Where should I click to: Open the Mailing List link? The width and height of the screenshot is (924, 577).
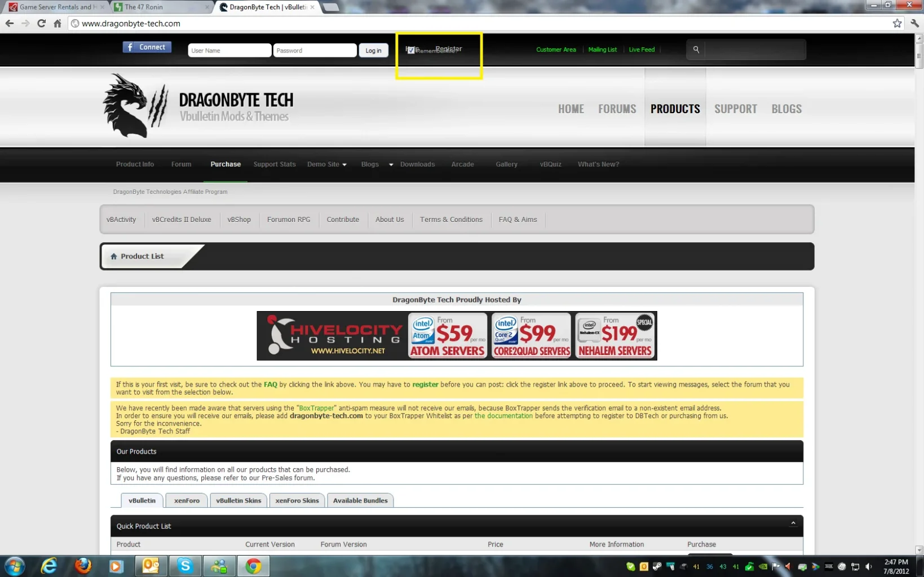tap(602, 50)
